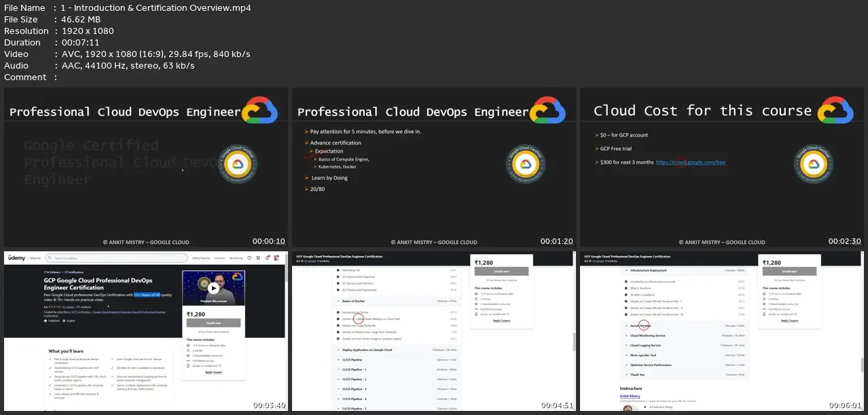Click play icon beside Introduction to Docker lecture
Screen dimensions: 868x415
pyautogui.click(x=338, y=312)
